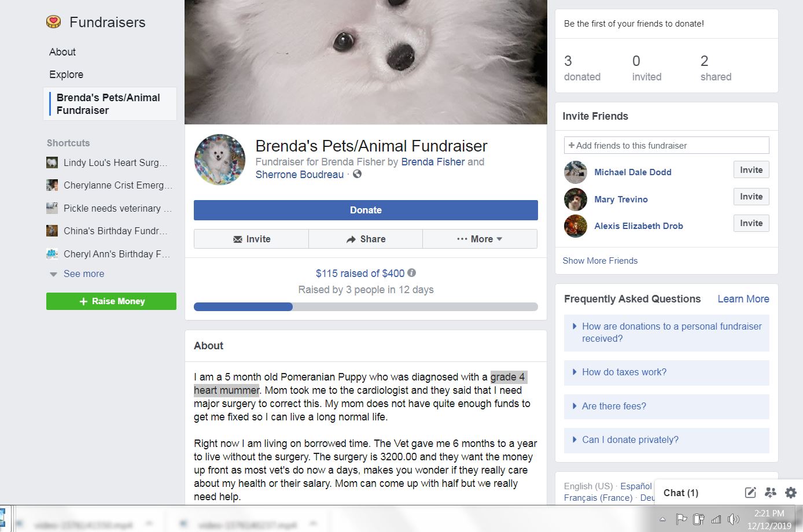Open the More dropdown menu
The width and height of the screenshot is (803, 532).
(480, 239)
